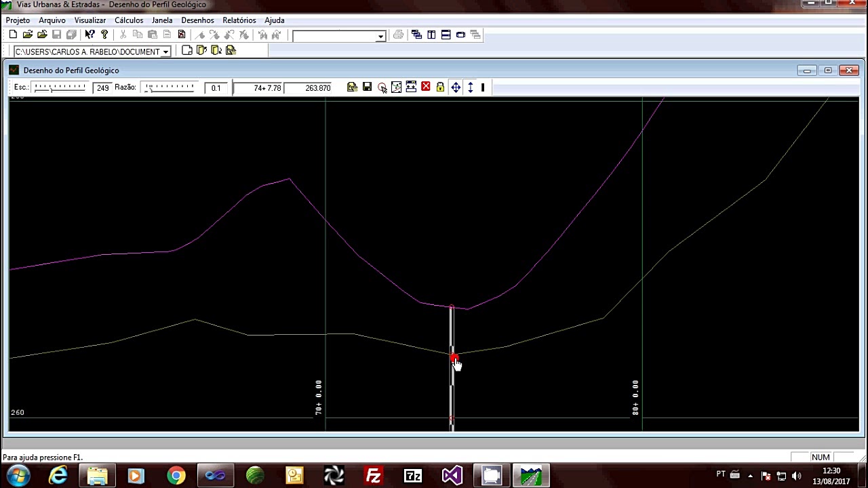This screenshot has height=488, width=868.
Task: Click the black vertical bar icon
Action: tap(483, 87)
